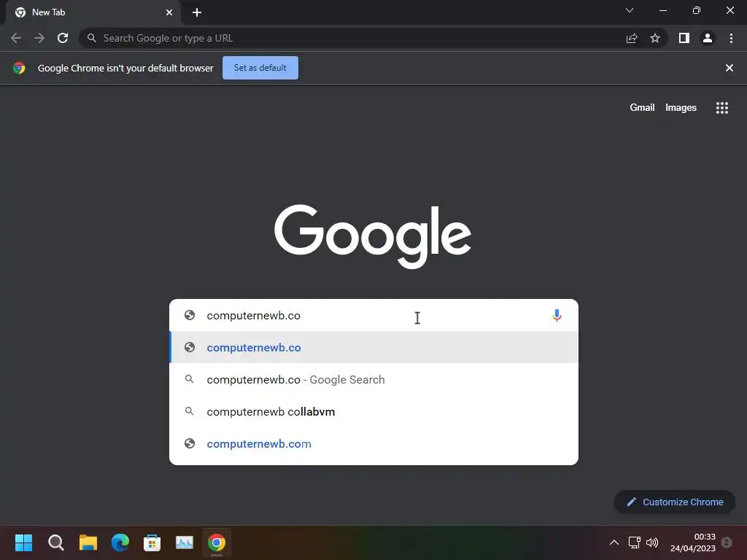Click the Chrome logo in infobar
This screenshot has width=747, height=560.
[x=19, y=68]
